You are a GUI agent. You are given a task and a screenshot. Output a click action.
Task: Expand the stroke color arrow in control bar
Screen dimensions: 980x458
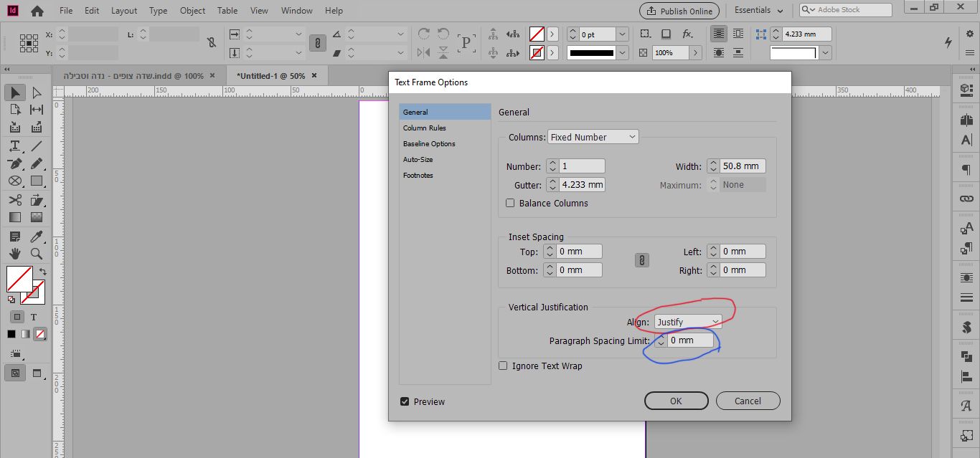pyautogui.click(x=552, y=52)
